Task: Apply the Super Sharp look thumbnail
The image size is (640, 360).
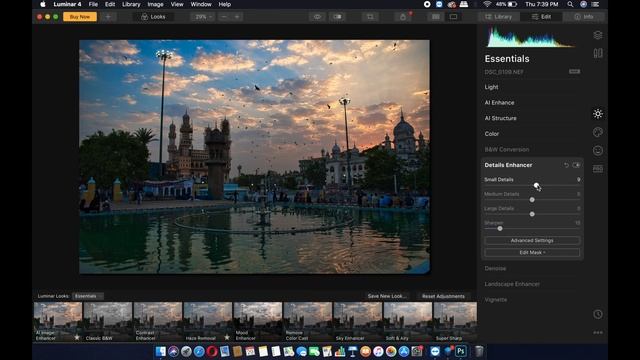Action: coord(455,321)
